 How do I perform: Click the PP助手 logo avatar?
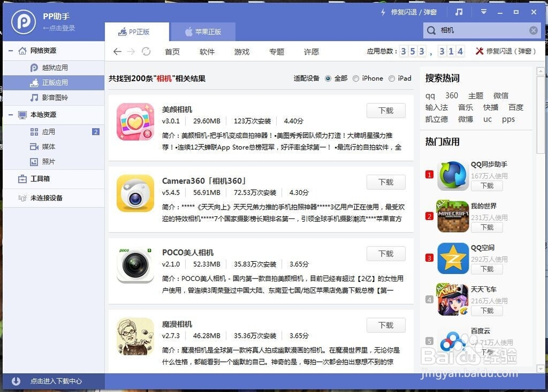coord(23,22)
